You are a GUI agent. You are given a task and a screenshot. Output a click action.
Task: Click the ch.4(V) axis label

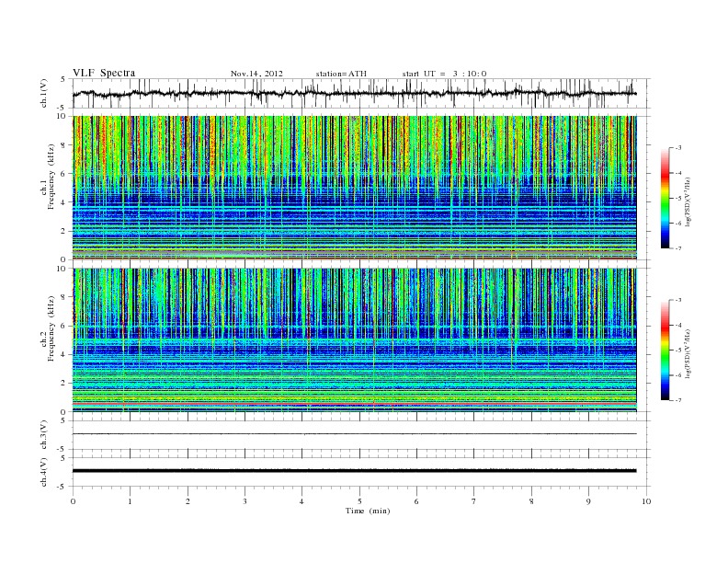(44, 472)
